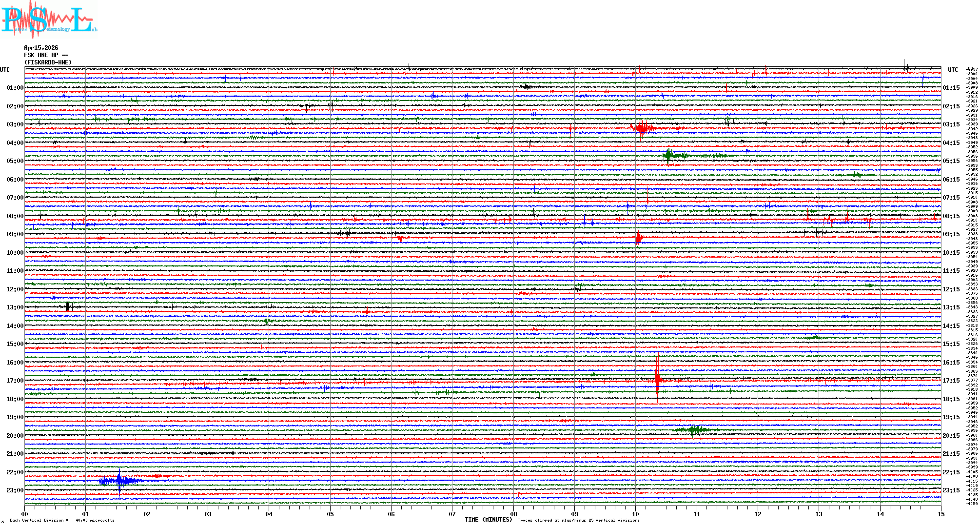This screenshot has height=527, width=980.
Task: Click the PSL Seismology Lab logo
Action: click(49, 20)
